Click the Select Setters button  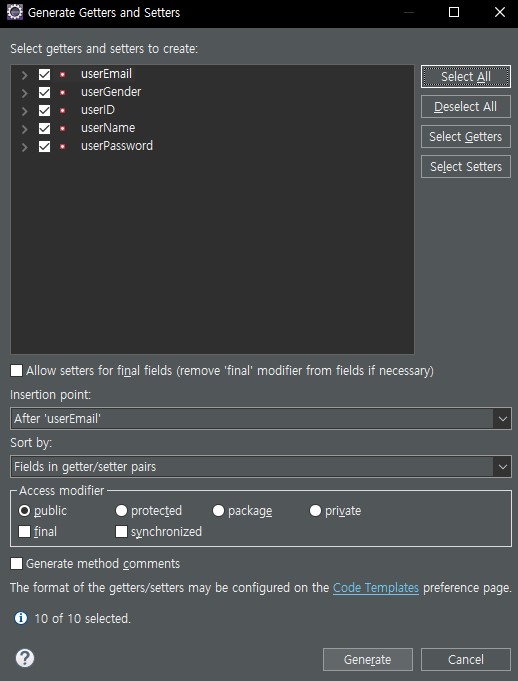tap(466, 167)
